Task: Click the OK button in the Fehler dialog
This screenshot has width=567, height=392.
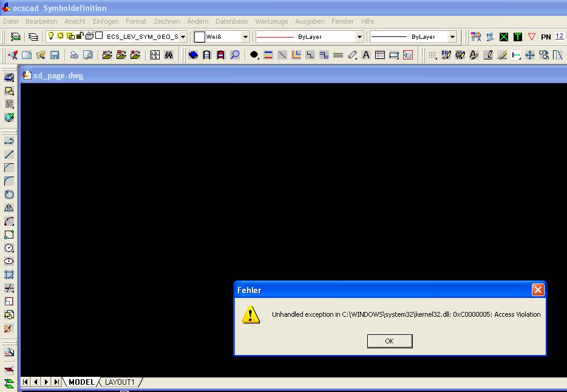Action: (x=390, y=341)
